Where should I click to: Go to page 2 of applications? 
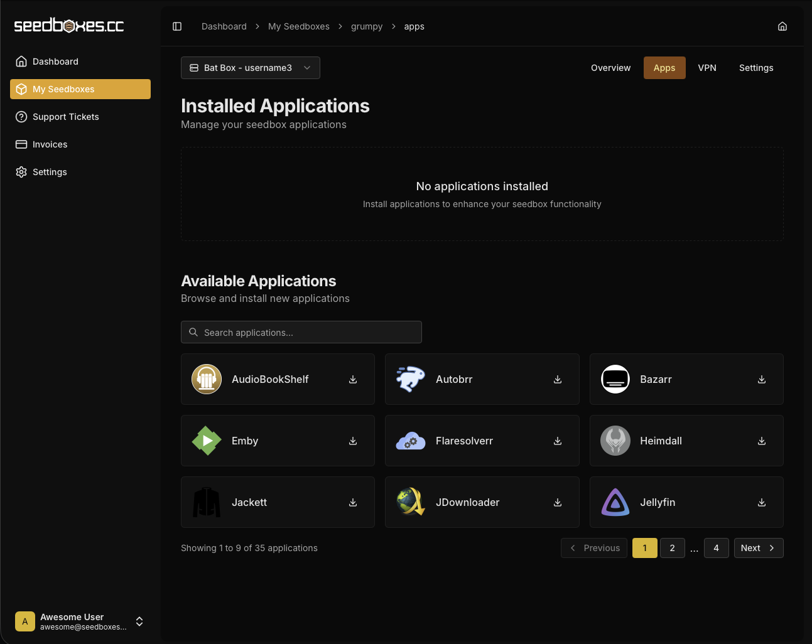pyautogui.click(x=672, y=548)
